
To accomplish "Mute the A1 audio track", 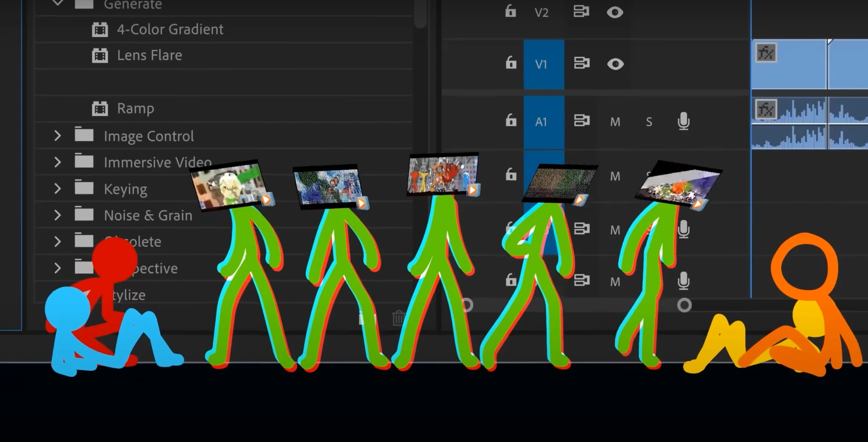I will [615, 122].
